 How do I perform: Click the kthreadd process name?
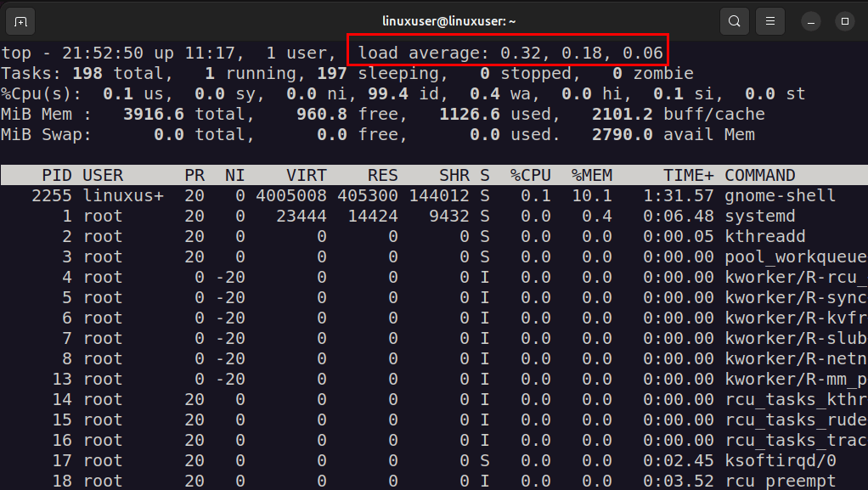point(764,237)
